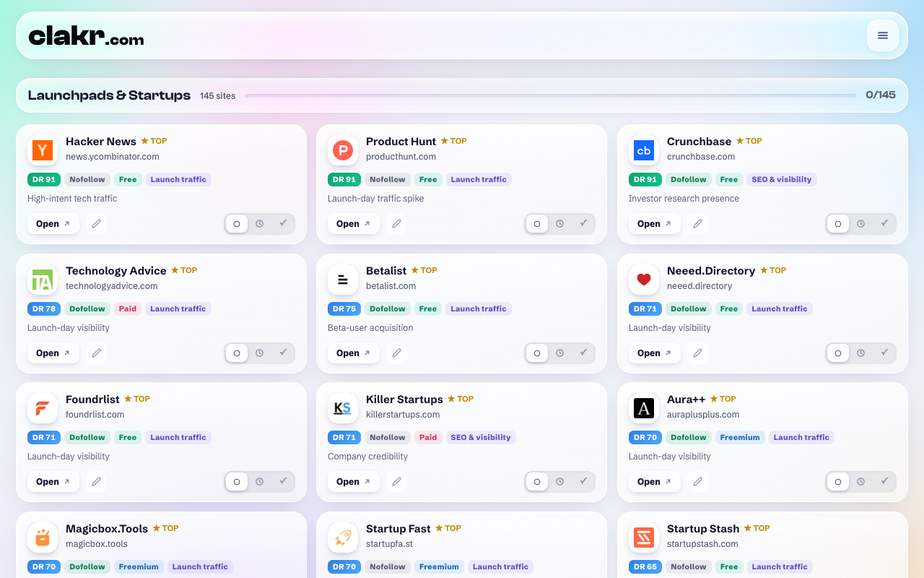The width and height of the screenshot is (924, 578).
Task: Click the 145 sites count label
Action: [x=218, y=96]
